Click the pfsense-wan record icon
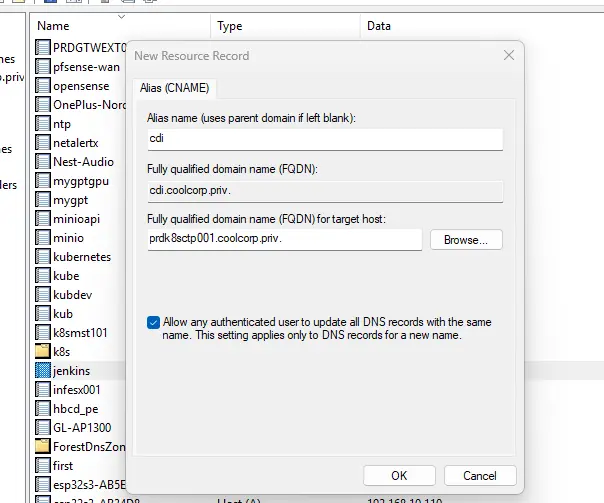 pos(43,67)
